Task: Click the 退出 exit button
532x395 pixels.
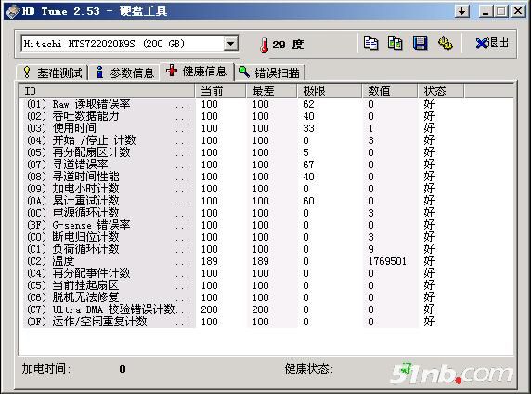Action: coord(492,44)
